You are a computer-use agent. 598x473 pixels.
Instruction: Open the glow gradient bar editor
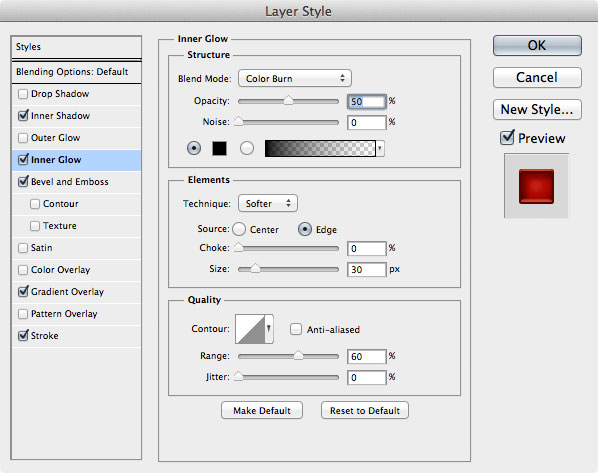click(320, 148)
